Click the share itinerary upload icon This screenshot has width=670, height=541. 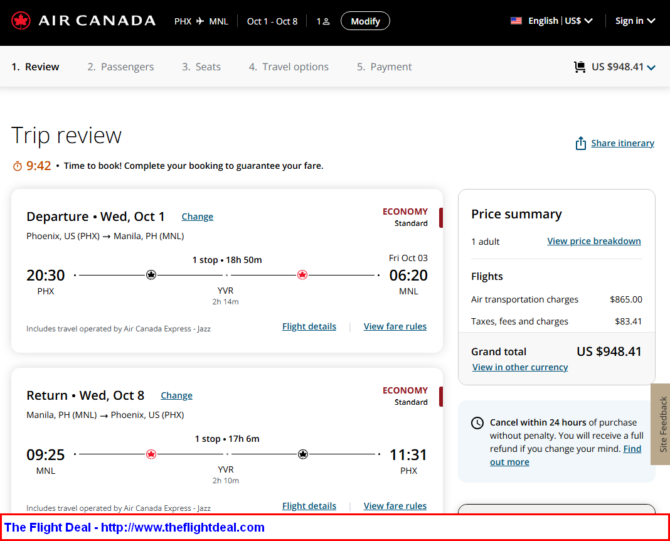pyautogui.click(x=580, y=143)
